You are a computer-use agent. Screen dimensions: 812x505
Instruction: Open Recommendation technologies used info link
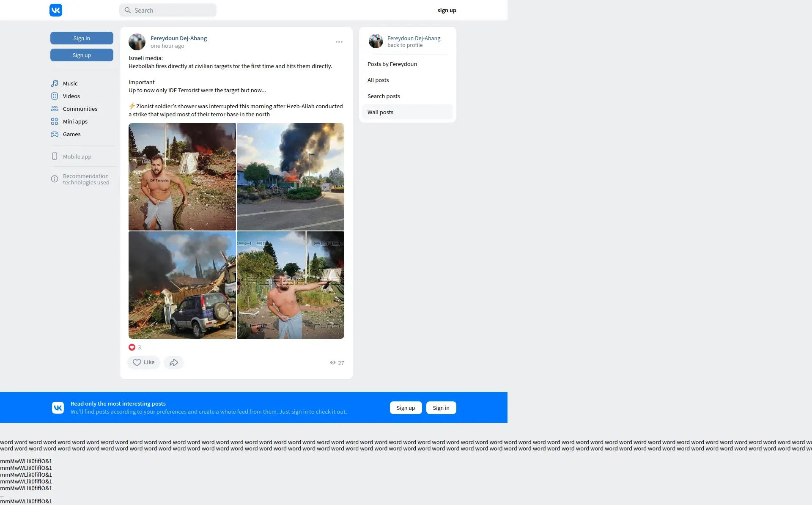point(86,179)
